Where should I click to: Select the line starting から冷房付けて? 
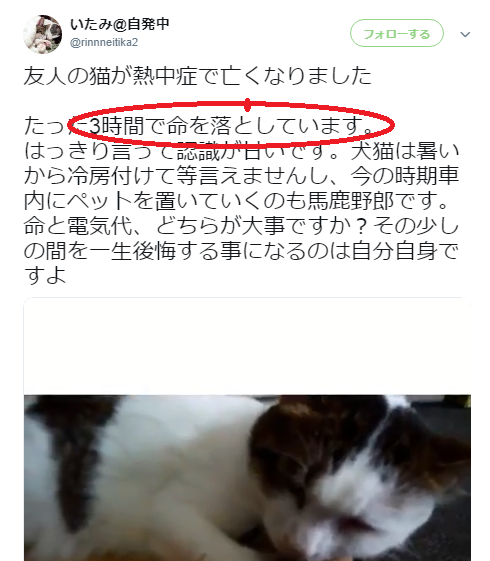pyautogui.click(x=241, y=176)
